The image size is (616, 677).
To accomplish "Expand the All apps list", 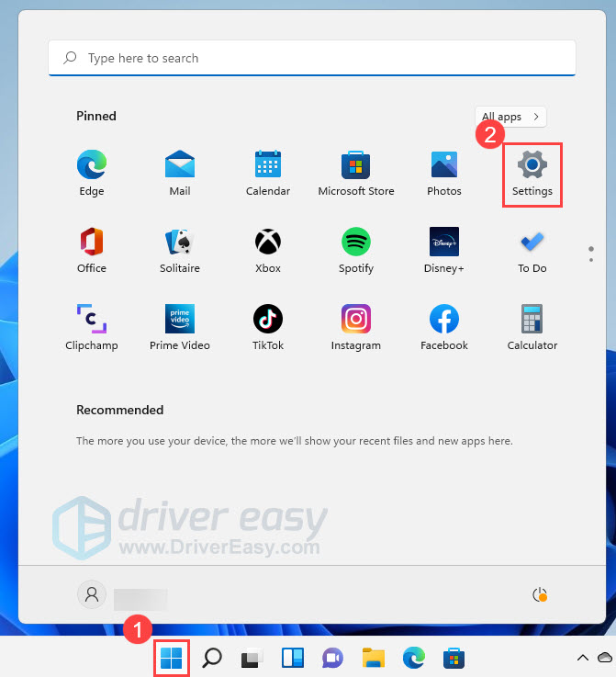I will click(x=510, y=117).
